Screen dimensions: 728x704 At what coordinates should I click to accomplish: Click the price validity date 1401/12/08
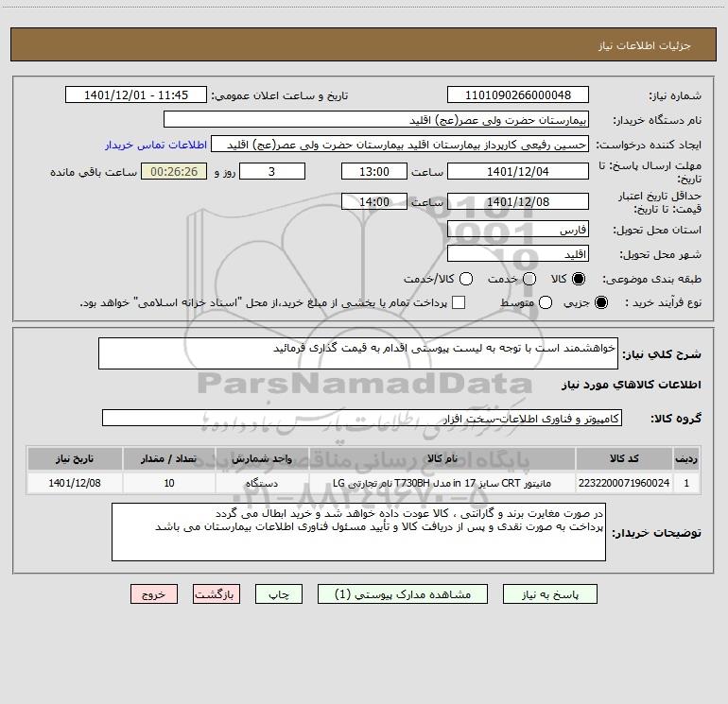(x=518, y=202)
